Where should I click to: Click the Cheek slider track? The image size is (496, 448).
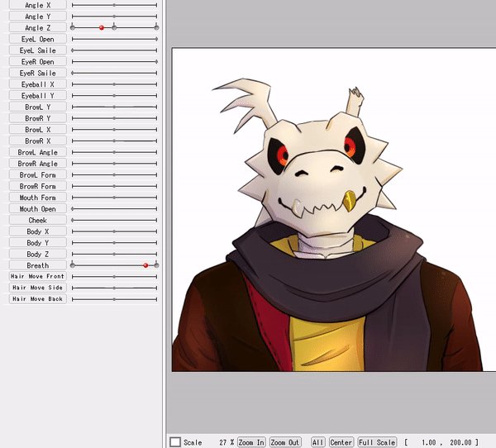[114, 220]
